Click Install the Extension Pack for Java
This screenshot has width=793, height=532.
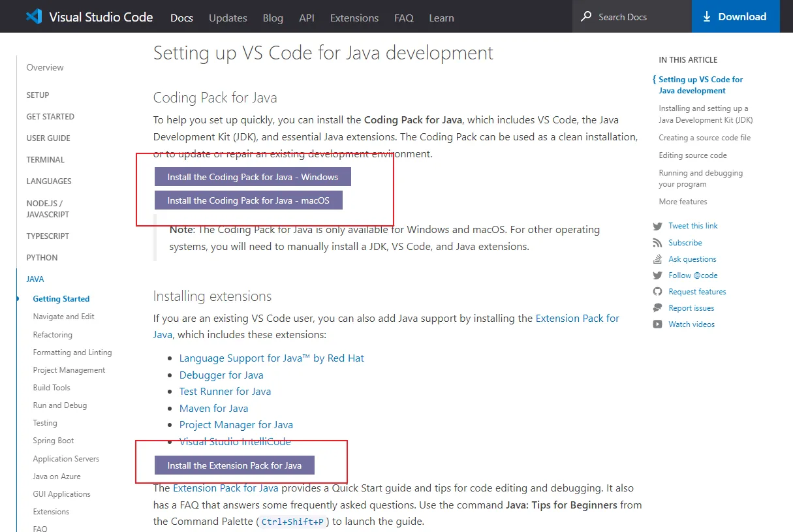[x=234, y=465]
